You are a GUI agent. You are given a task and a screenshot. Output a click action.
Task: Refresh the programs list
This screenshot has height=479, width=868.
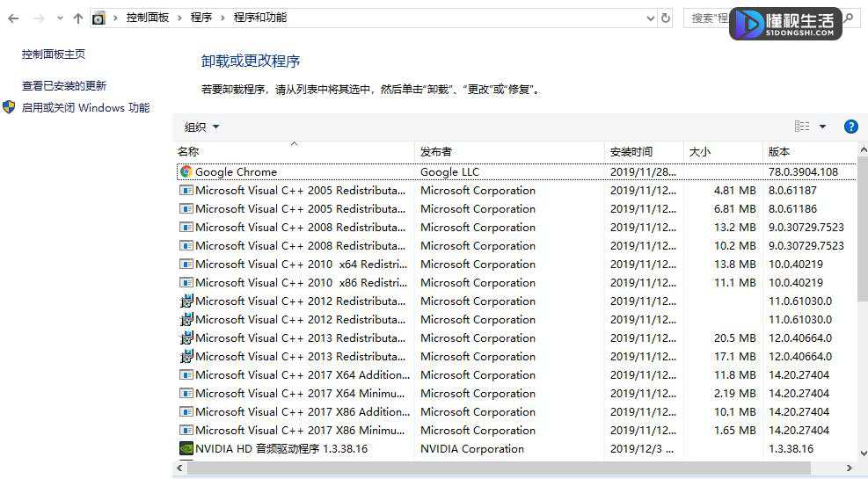pos(666,18)
